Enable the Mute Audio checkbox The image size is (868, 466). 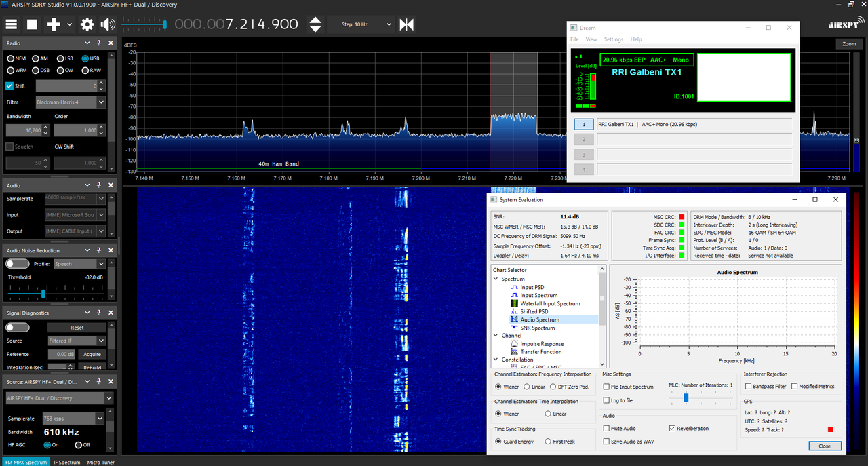click(x=606, y=429)
